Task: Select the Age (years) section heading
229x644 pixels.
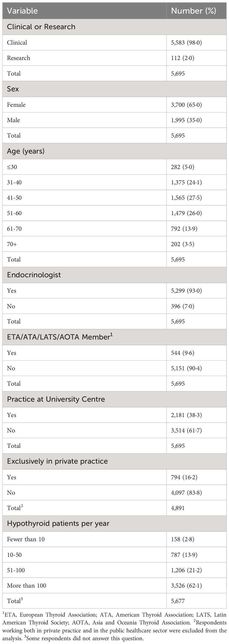Action: 26,151
